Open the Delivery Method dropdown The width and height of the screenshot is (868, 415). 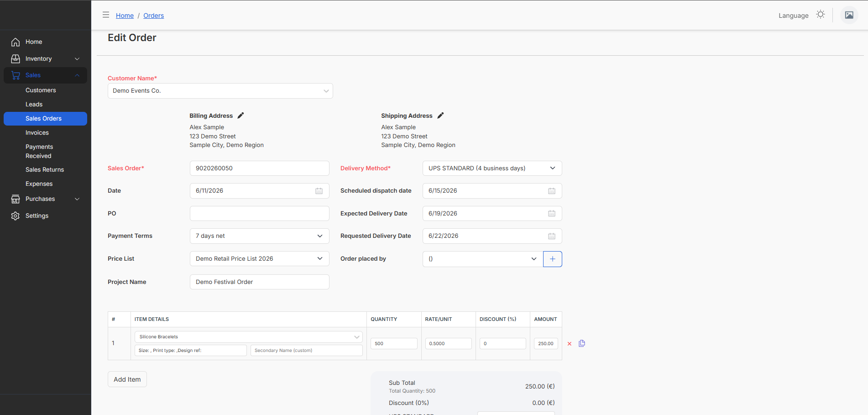coord(492,168)
